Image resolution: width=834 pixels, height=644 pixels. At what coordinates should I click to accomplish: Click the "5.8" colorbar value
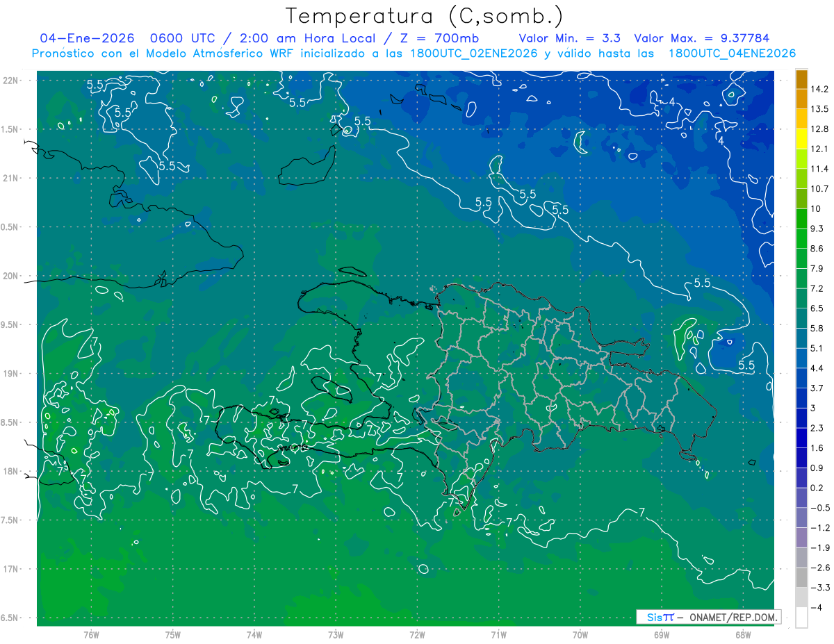(817, 329)
